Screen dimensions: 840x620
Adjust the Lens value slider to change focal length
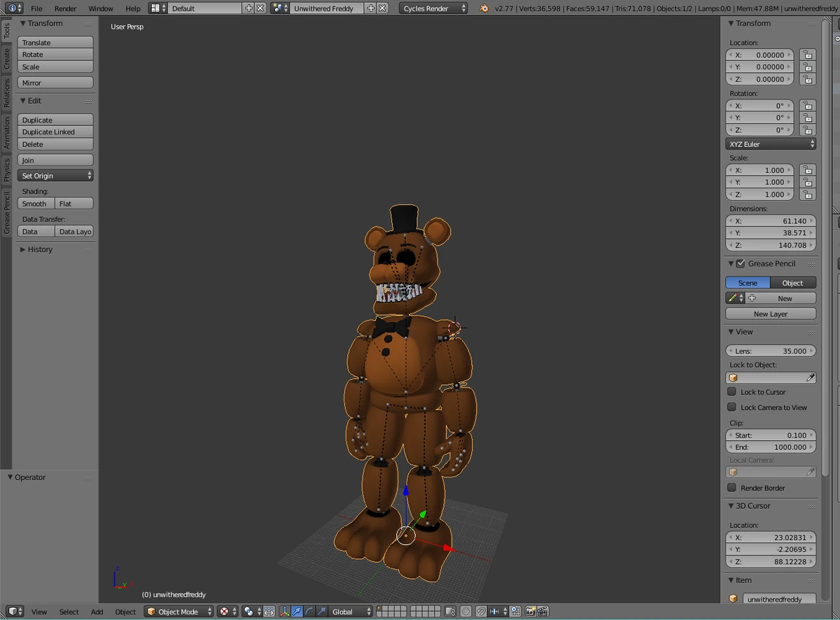[x=770, y=351]
